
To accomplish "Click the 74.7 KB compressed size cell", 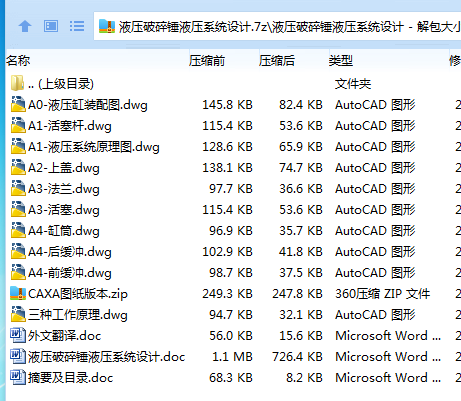I will (x=301, y=168).
